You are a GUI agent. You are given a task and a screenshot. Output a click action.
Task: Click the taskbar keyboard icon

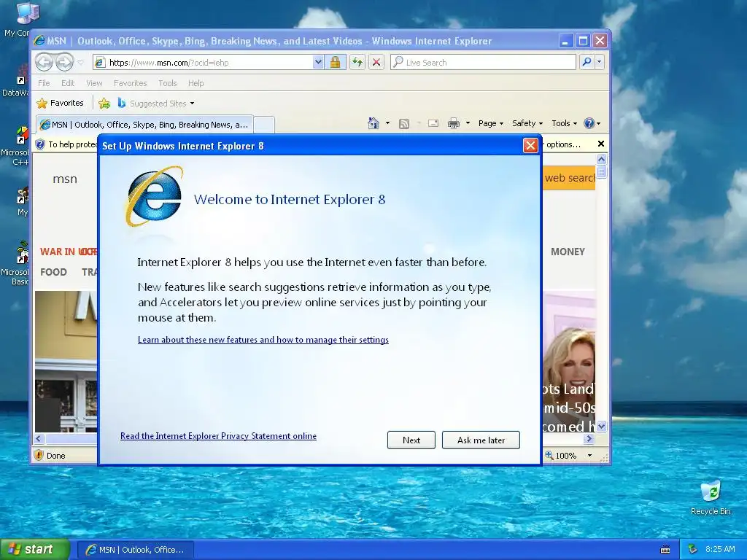pos(665,550)
